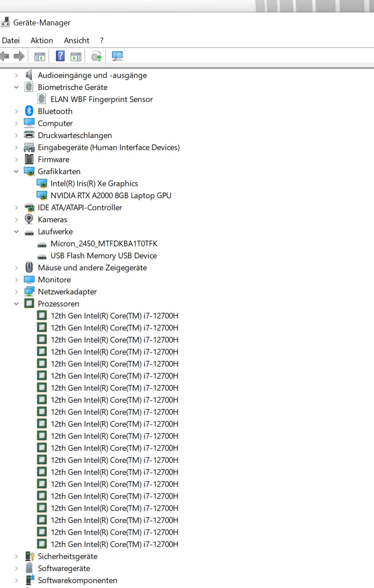The height and width of the screenshot is (588, 374).
Task: Click the speaker icon of Audioeingänge und -ausgänge
Action: point(29,75)
